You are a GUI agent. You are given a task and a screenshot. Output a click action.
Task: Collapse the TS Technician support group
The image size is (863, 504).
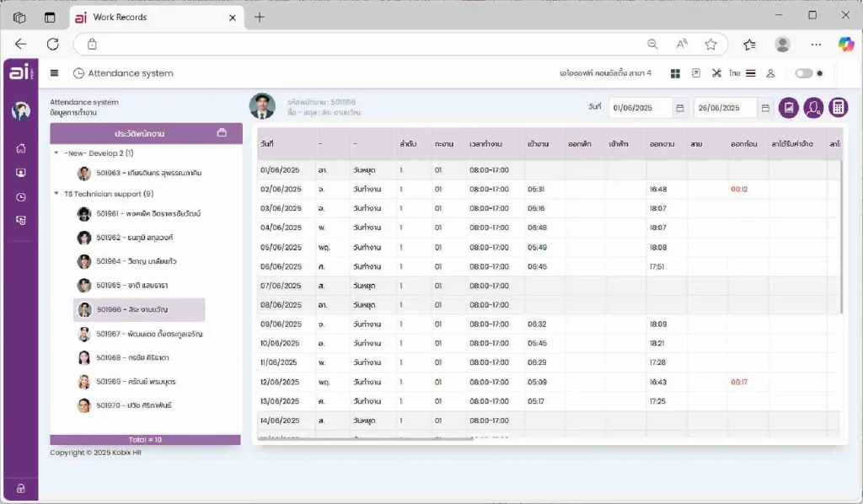click(56, 194)
